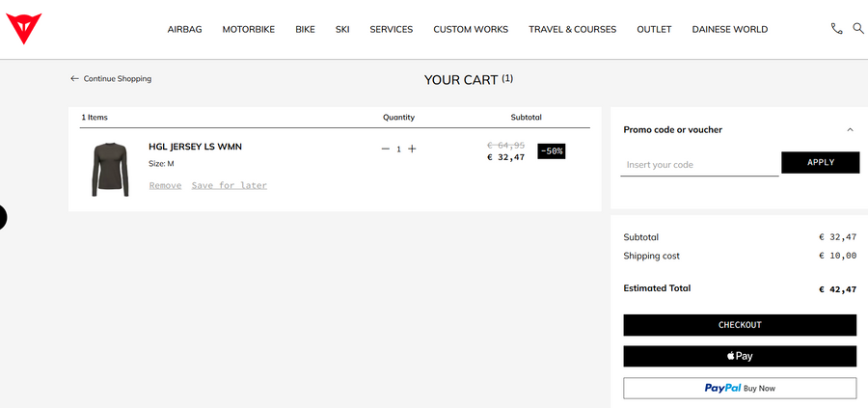
Task: Open the search magnifier icon
Action: pyautogui.click(x=858, y=28)
